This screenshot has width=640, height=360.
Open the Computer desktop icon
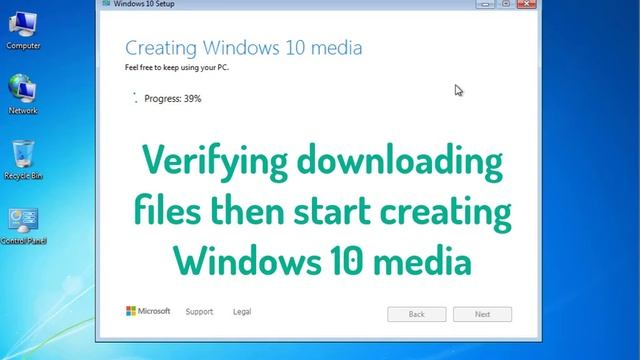[x=23, y=30]
